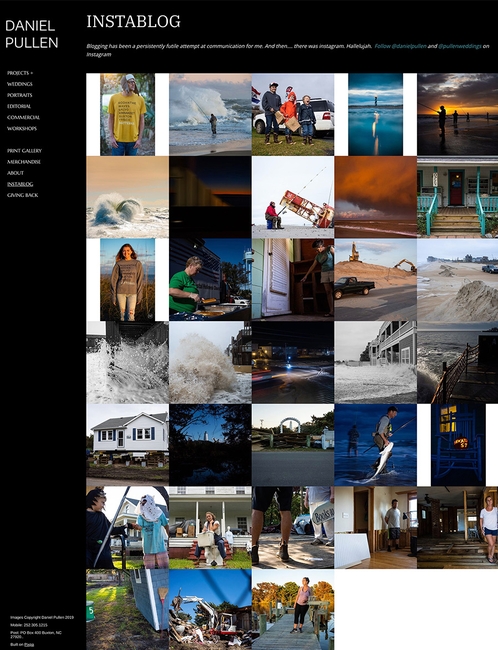This screenshot has width=498, height=650.
Task: Open lighthouse through dark trees photo
Action: (x=210, y=445)
